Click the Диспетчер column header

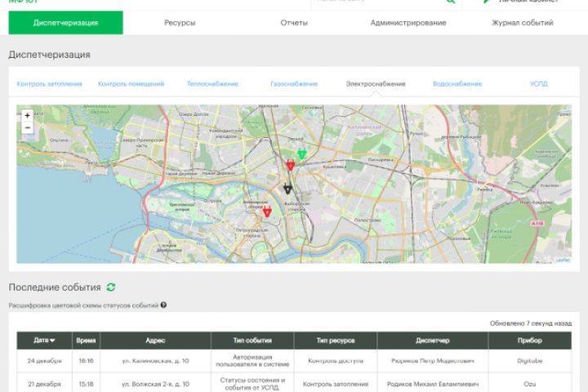click(x=432, y=341)
